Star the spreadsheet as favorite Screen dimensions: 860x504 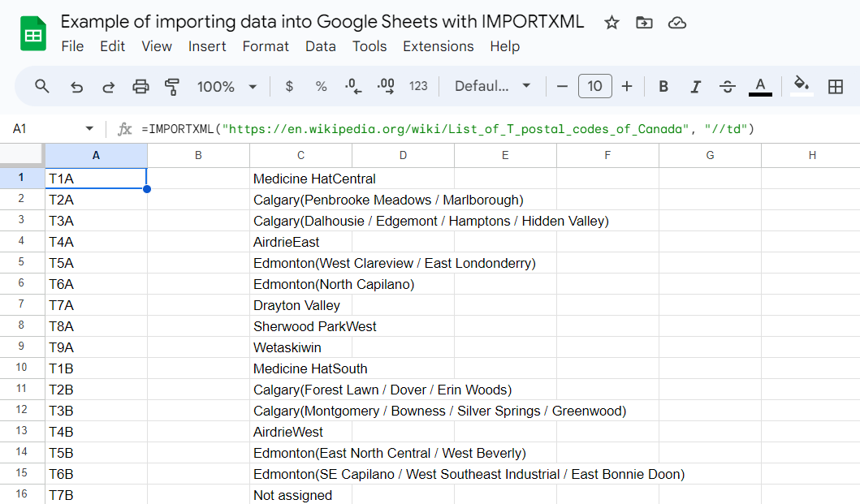612,22
